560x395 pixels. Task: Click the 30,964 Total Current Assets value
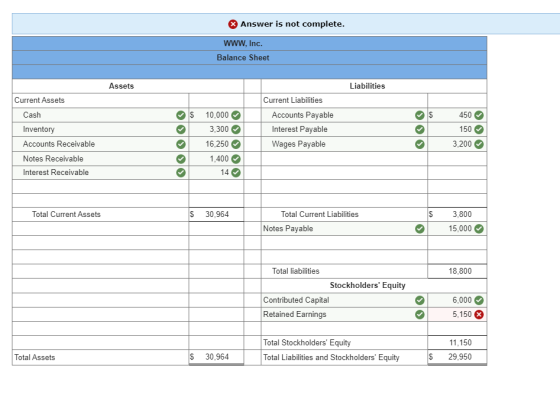click(x=216, y=214)
